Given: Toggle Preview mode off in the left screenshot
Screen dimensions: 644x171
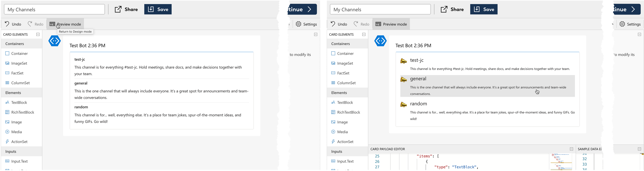Looking at the screenshot, I should tap(65, 24).
